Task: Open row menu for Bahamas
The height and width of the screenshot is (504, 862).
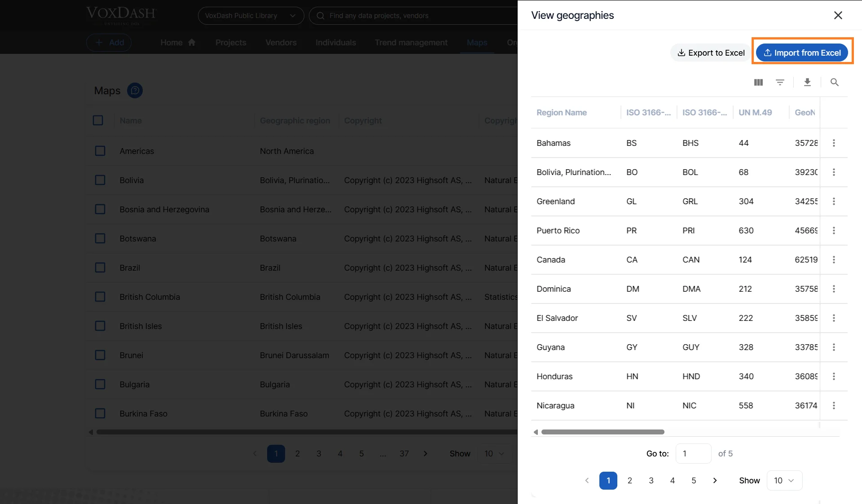Action: click(834, 143)
